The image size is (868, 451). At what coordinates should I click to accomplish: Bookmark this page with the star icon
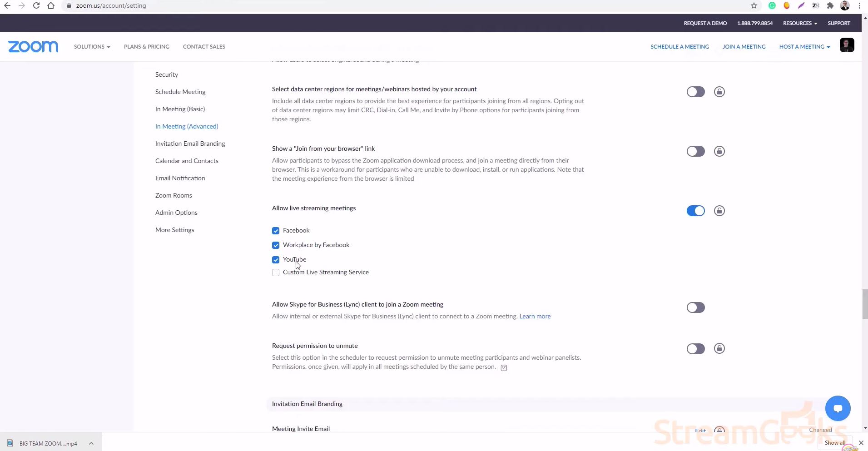pyautogui.click(x=754, y=5)
